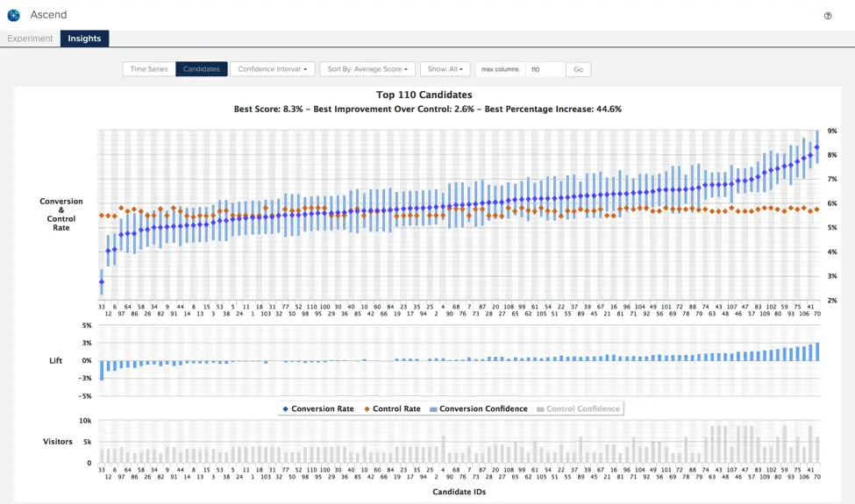Screen dimensions: 855x504
Task: Click the Conversion & Control Rate axis label
Action: (61, 214)
